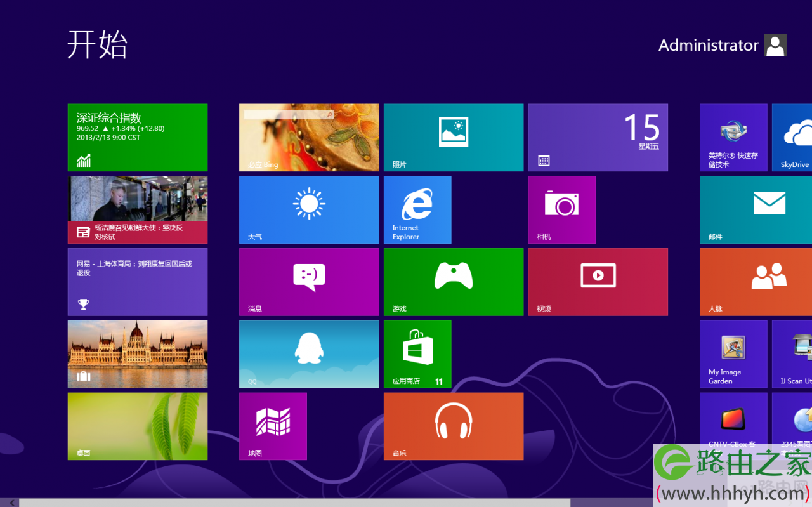
Task: Open the Photos (照片) tile
Action: pyautogui.click(x=453, y=137)
